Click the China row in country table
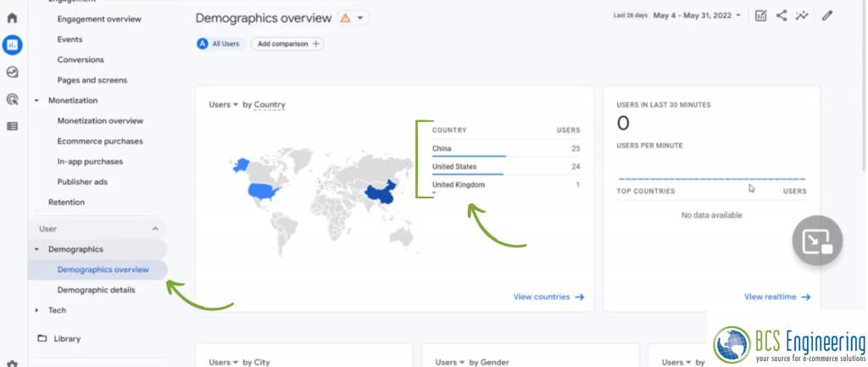This screenshot has height=367, width=868. pos(506,149)
